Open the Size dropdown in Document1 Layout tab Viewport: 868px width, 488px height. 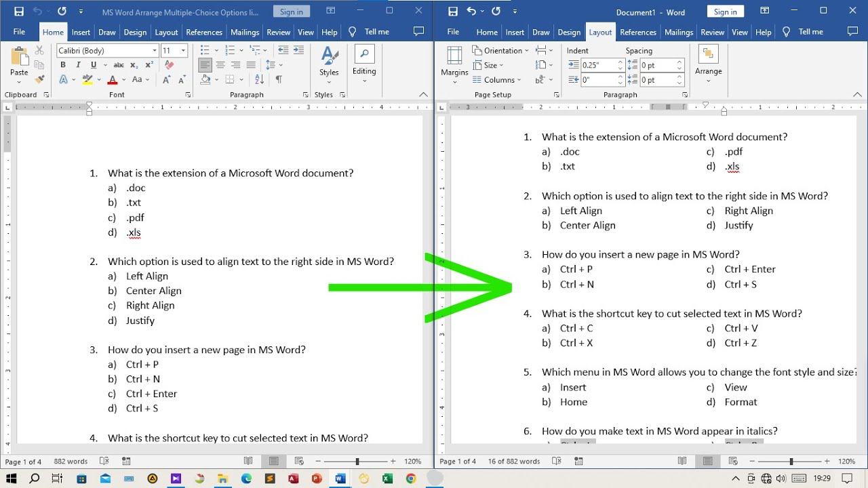pyautogui.click(x=488, y=65)
